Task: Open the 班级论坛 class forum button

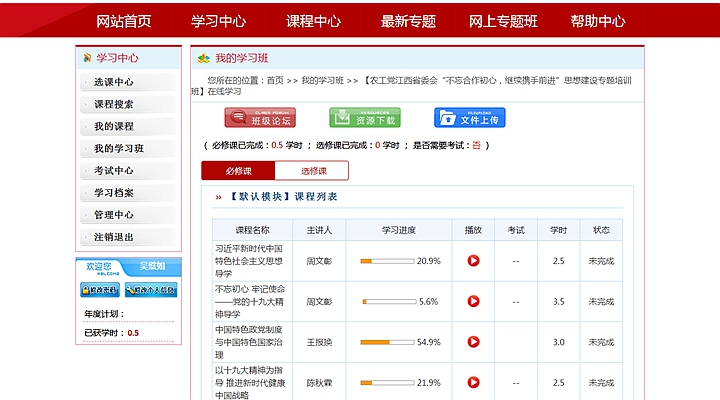Action: click(x=260, y=118)
